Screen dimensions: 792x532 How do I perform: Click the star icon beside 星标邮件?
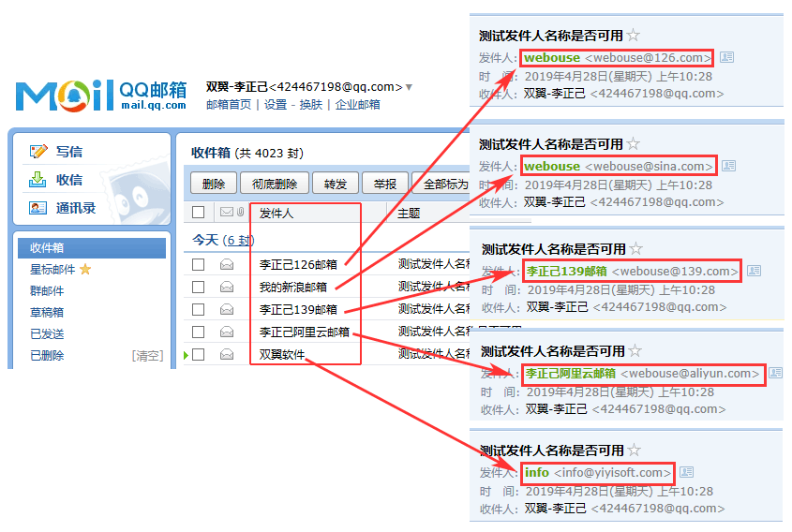85,269
